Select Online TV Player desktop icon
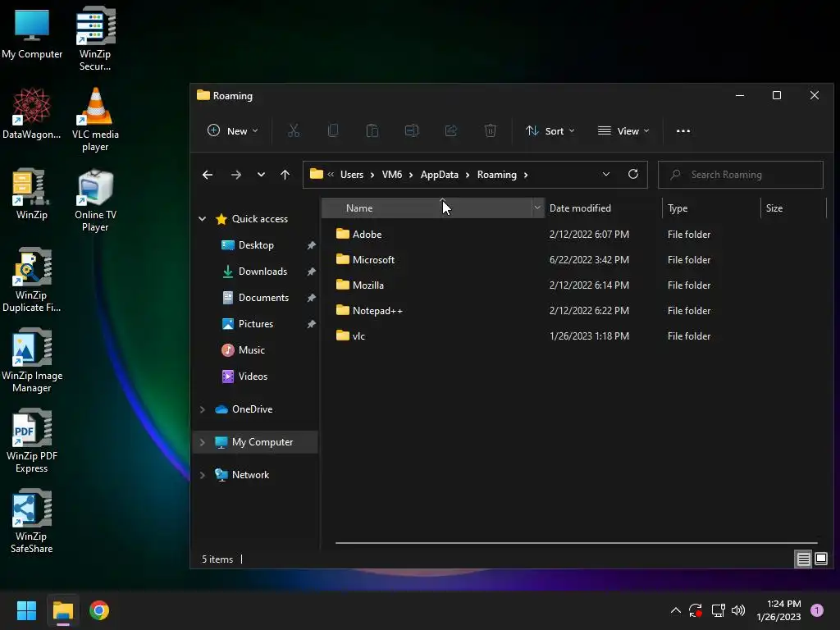Image resolution: width=840 pixels, height=630 pixels. tap(95, 200)
